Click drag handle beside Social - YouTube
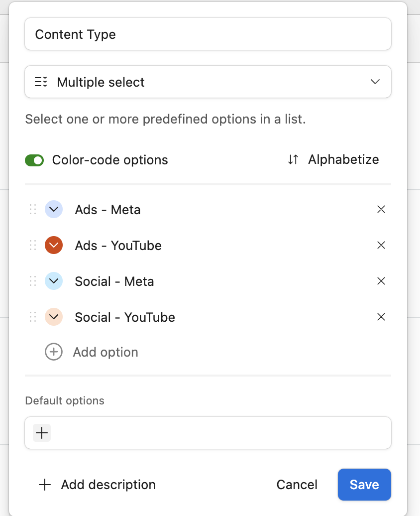420x516 pixels. (x=33, y=317)
